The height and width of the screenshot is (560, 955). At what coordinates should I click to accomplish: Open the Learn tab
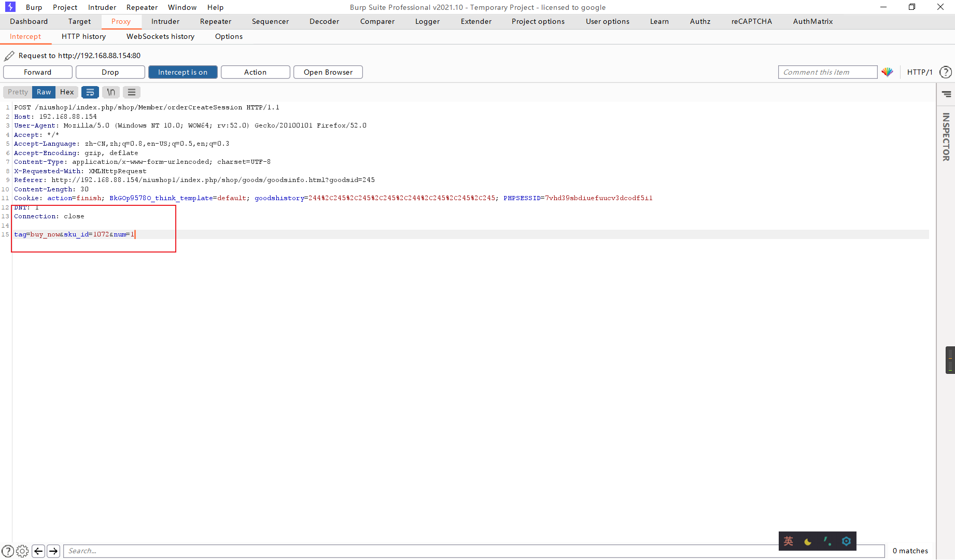tap(659, 21)
